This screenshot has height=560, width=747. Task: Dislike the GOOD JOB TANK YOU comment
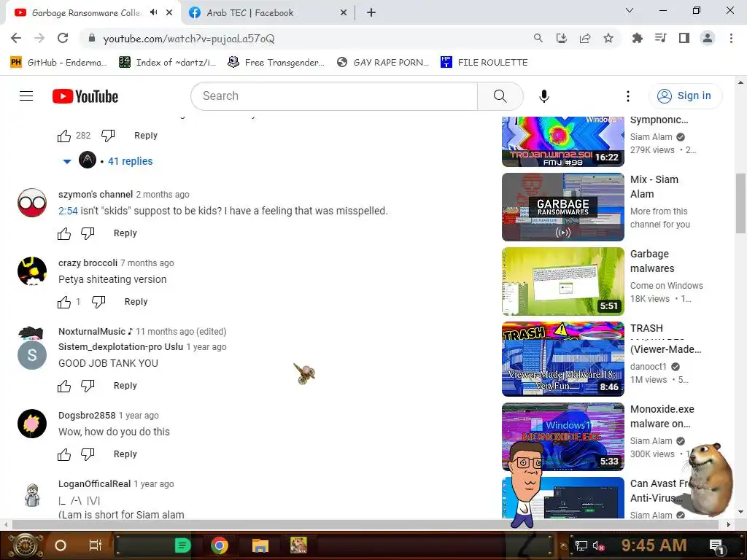pyautogui.click(x=88, y=386)
